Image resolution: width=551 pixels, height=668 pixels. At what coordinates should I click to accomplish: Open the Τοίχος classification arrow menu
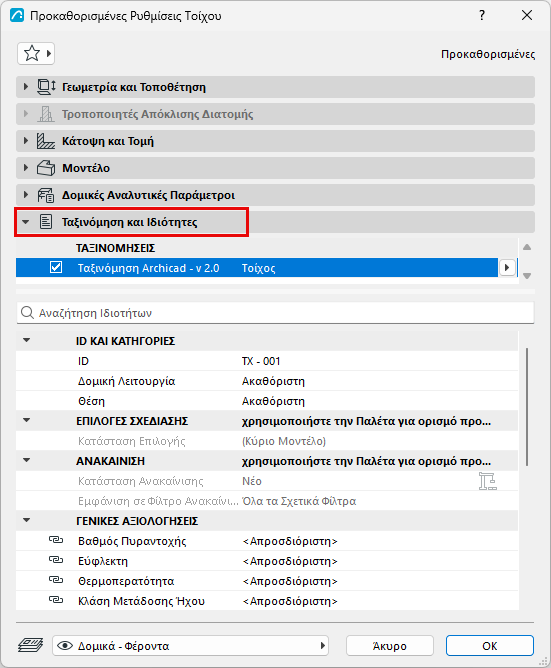507,268
